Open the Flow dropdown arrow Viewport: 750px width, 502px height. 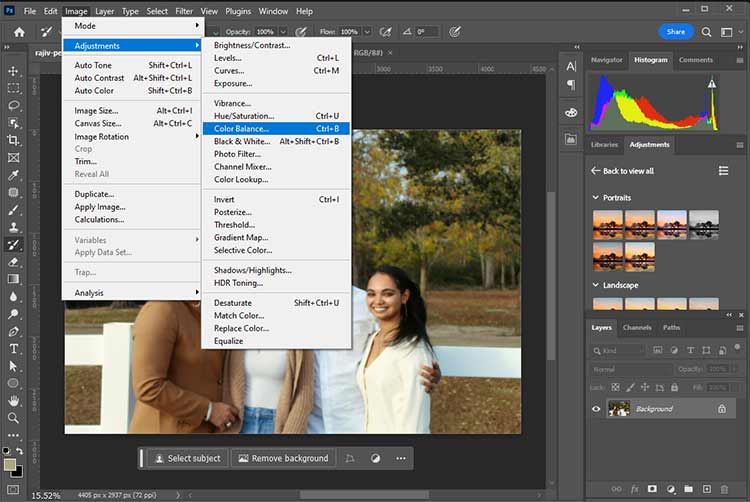(367, 32)
